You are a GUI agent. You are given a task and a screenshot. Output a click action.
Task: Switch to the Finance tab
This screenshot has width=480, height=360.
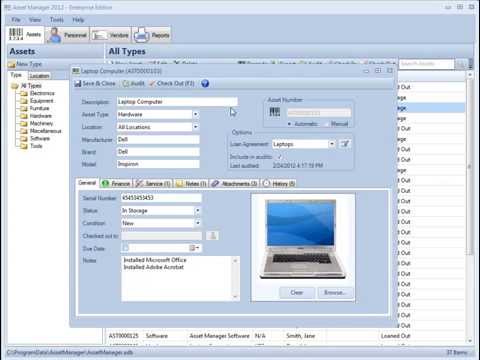(x=116, y=183)
